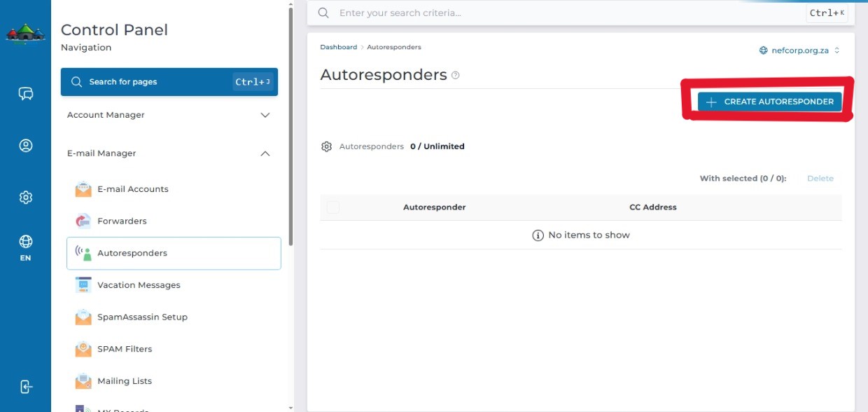Open the settings gear icon in blue sidebar
The height and width of the screenshot is (412, 868).
pyautogui.click(x=26, y=198)
